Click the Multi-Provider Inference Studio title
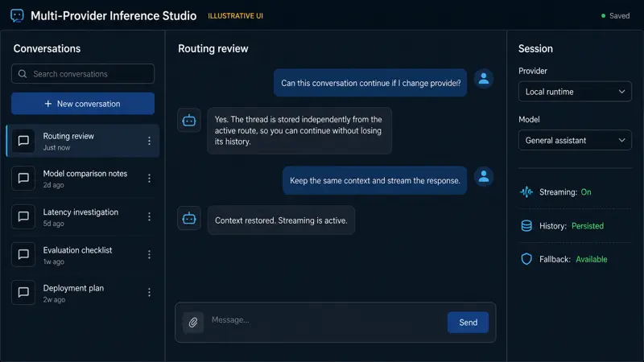 pos(114,15)
